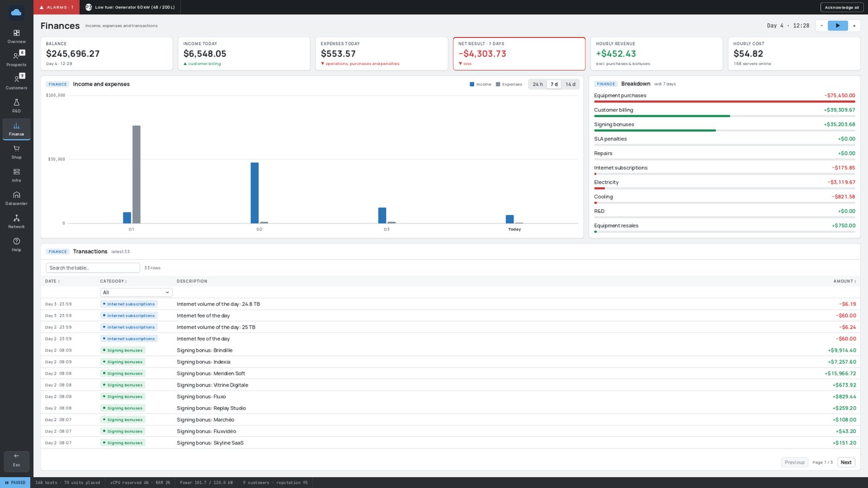Viewport: 868px width, 488px height.
Task: Click the Signing bonuses breakdown bar
Action: (655, 131)
